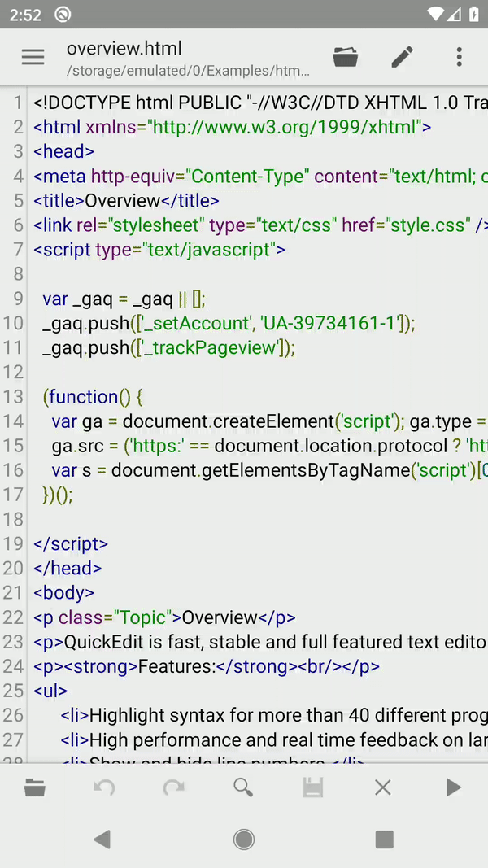488x868 pixels.
Task: Open the three-dot overflow menu
Action: pos(459,57)
